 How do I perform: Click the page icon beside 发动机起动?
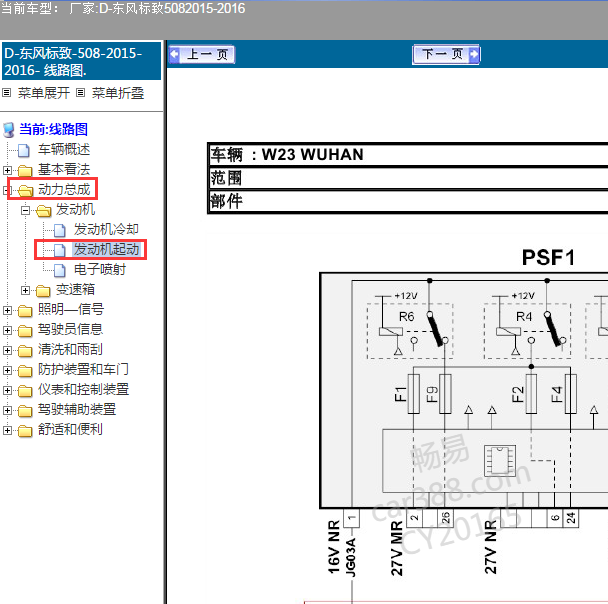[60, 250]
